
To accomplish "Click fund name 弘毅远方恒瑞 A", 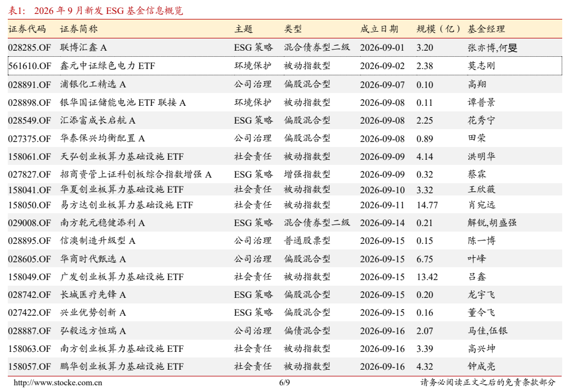I will [x=93, y=331].
